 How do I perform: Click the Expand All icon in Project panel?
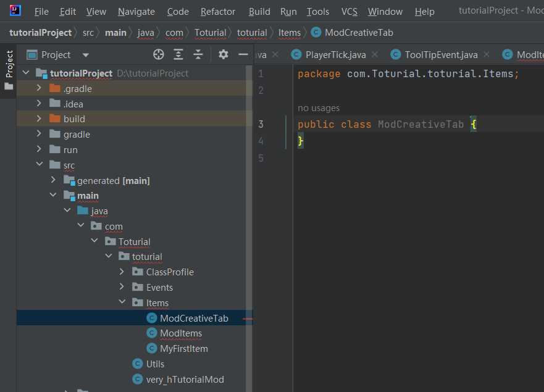tap(178, 54)
